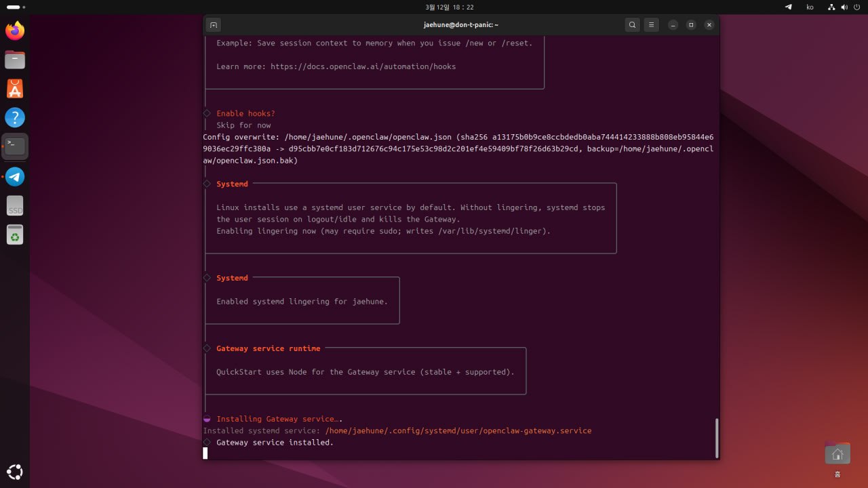
Task: Click the volume icon in top bar
Action: (x=844, y=7)
